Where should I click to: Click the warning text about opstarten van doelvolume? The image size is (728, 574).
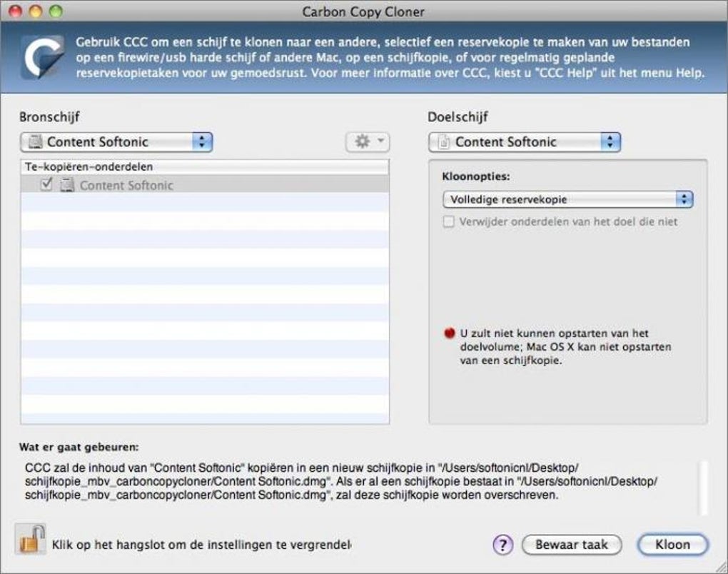click(x=565, y=347)
